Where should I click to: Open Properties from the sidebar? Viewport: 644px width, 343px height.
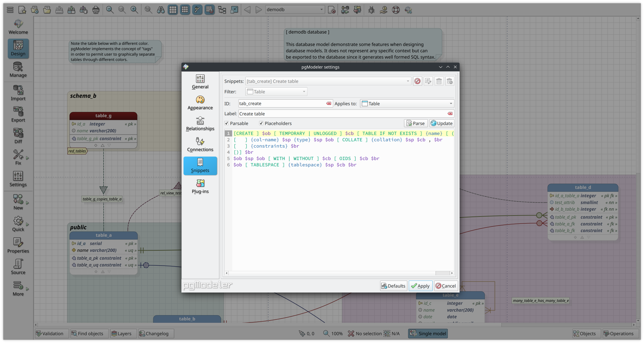[x=18, y=246]
